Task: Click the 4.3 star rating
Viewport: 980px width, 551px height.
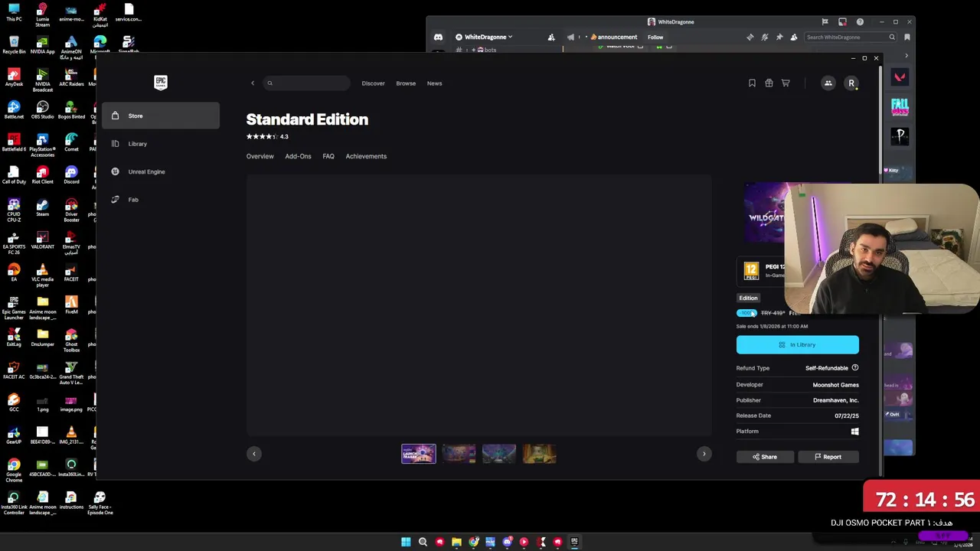Action: coord(267,137)
